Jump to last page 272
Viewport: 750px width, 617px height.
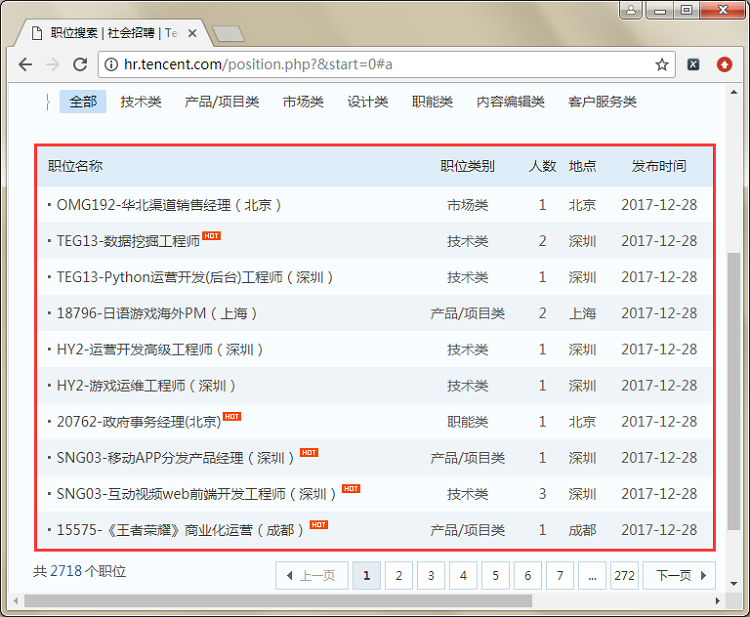click(x=624, y=575)
